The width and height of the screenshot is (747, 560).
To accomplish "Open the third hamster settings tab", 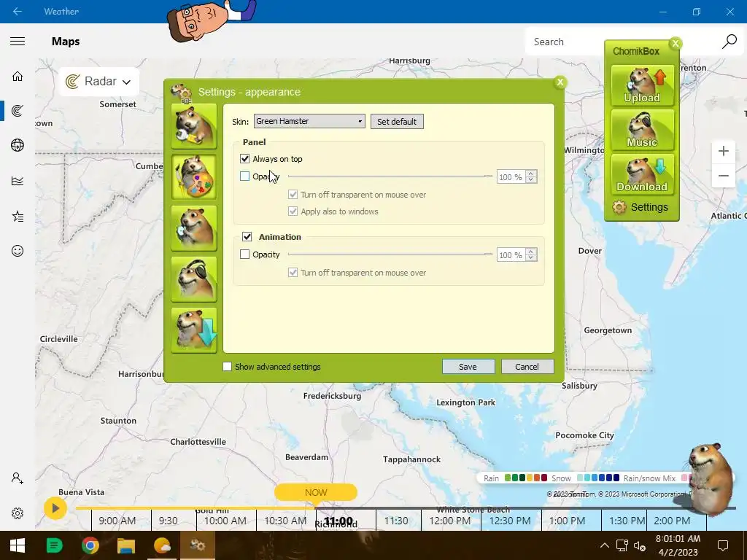I will click(194, 228).
